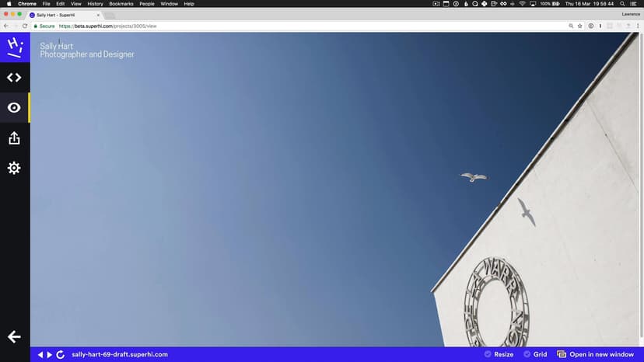The image size is (644, 362).
Task: Click the back arrow in sidebar
Action: (14, 336)
